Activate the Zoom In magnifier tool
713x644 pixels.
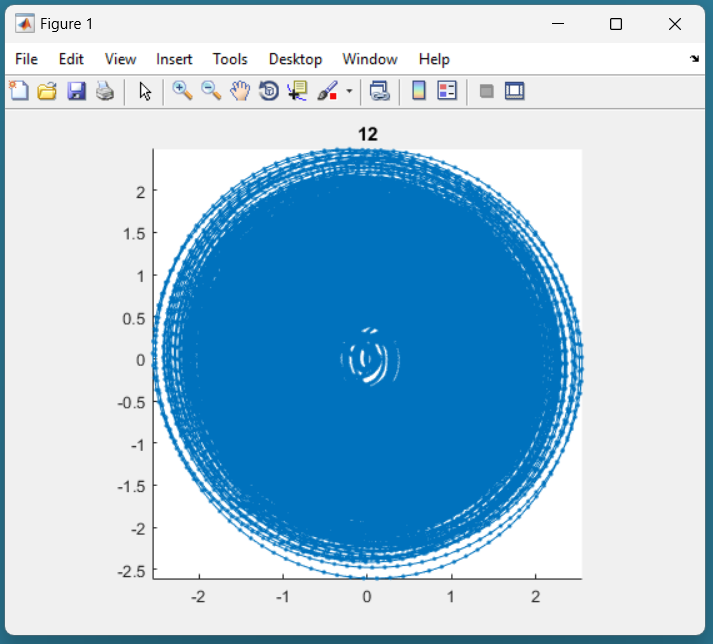[182, 91]
